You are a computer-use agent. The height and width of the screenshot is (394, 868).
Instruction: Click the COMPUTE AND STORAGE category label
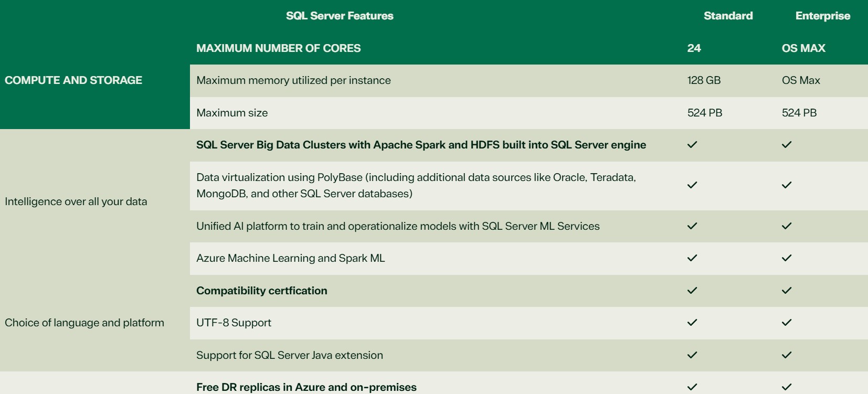pyautogui.click(x=73, y=80)
